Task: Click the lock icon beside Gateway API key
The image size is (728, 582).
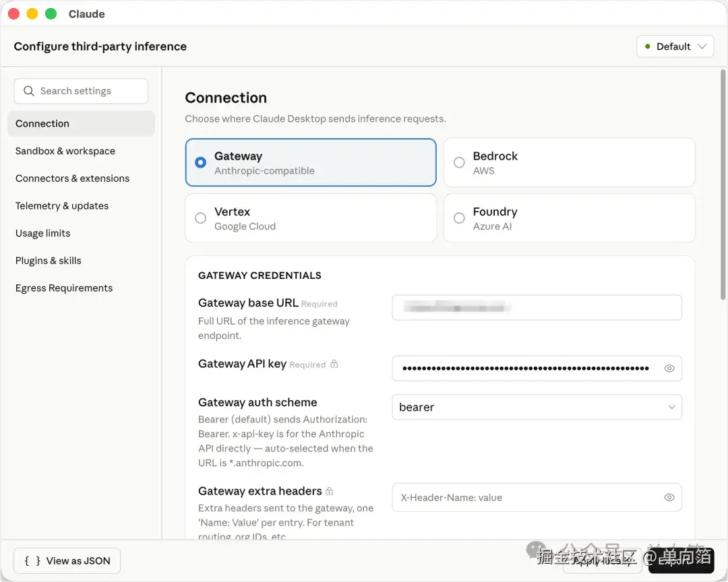Action: click(334, 364)
